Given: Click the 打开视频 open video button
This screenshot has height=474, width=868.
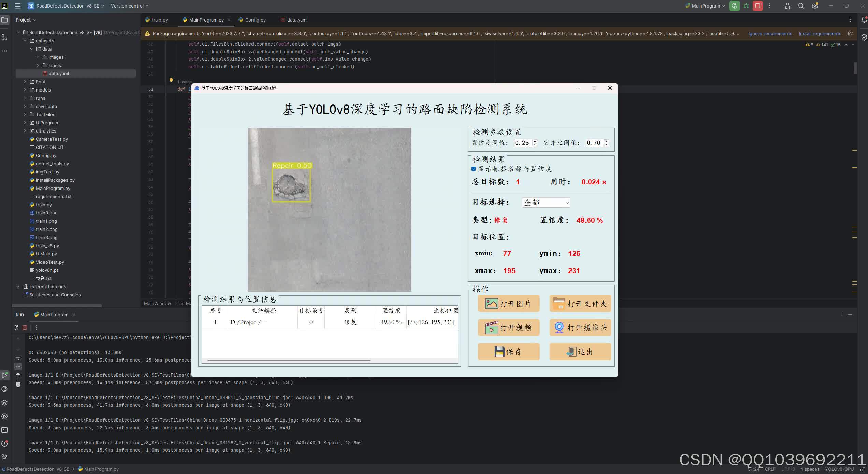Looking at the screenshot, I should 509,327.
